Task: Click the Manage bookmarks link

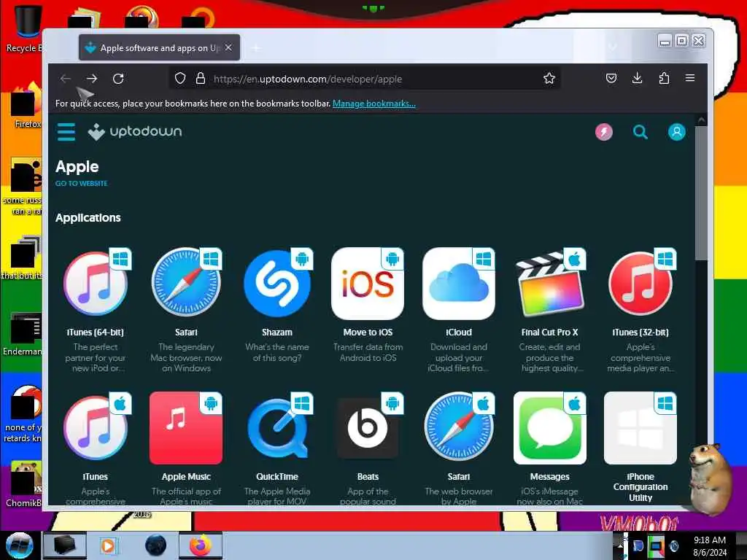Action: click(374, 104)
